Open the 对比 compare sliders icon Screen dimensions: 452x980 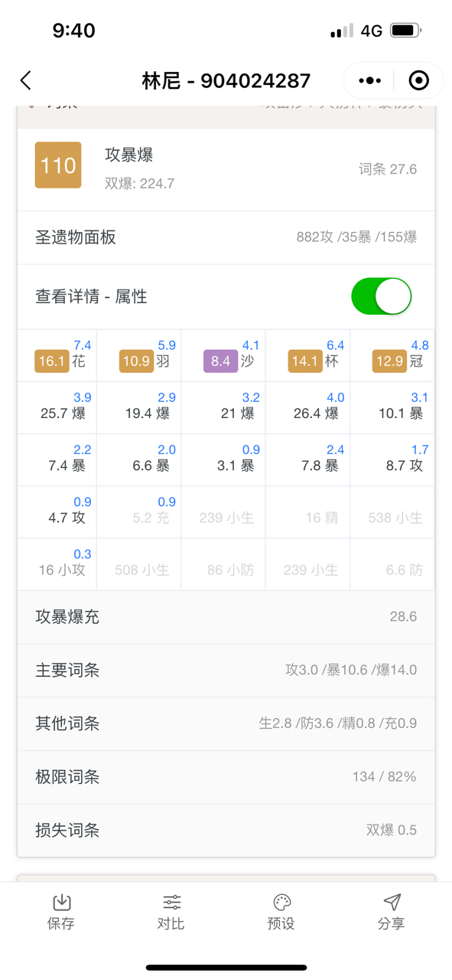171,902
